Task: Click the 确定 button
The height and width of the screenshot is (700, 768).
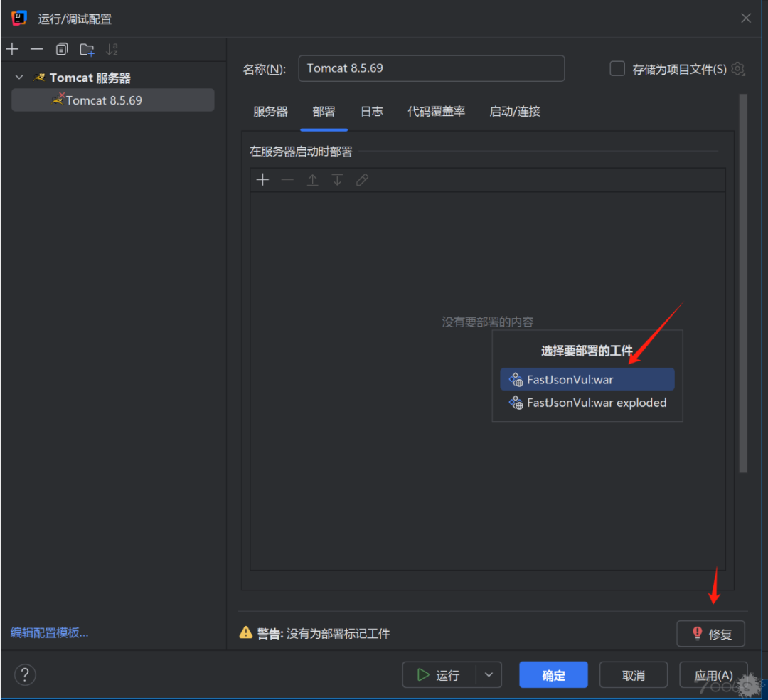Action: coord(553,674)
